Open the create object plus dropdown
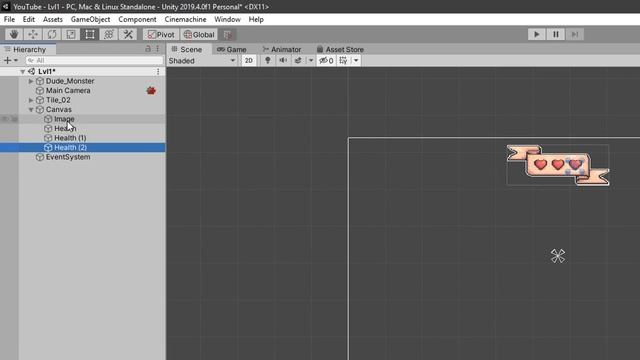This screenshot has width=640, height=360. tap(11, 60)
